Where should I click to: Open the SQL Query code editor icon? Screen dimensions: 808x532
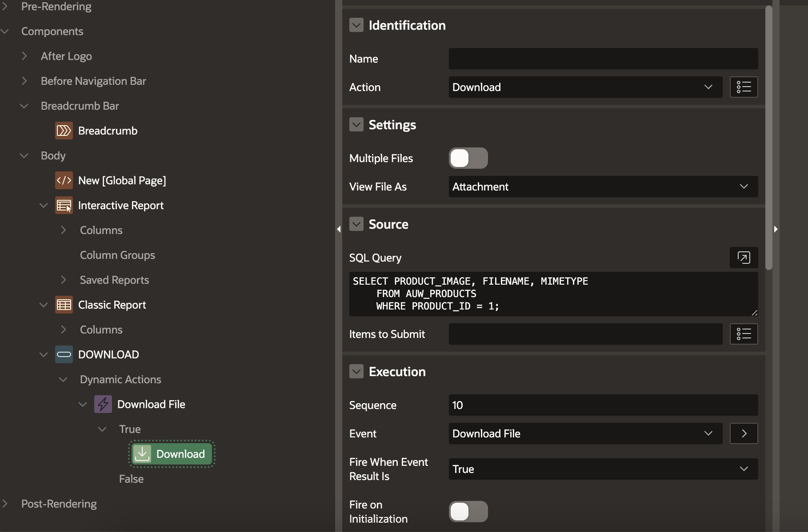(744, 258)
